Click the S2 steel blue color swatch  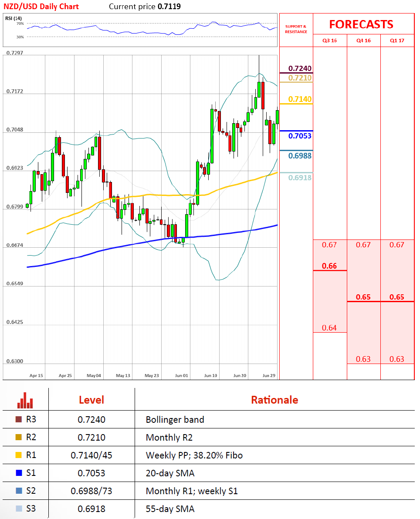(x=19, y=491)
